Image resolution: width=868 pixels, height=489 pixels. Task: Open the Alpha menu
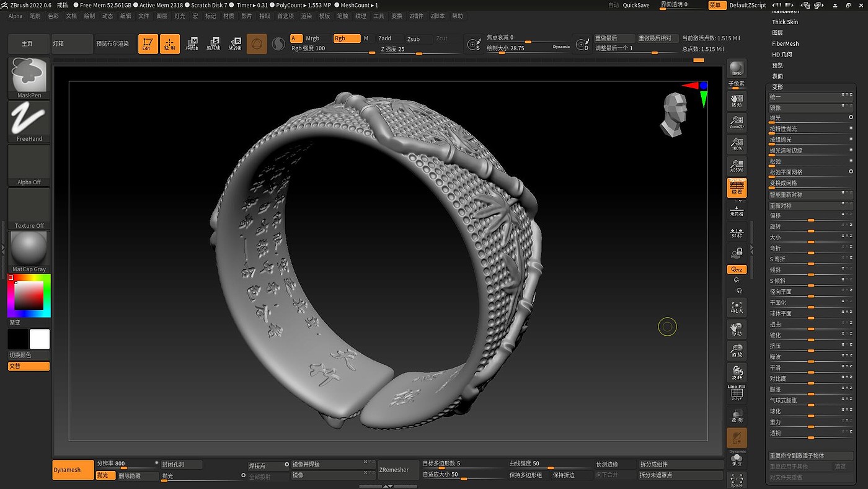pos(15,16)
